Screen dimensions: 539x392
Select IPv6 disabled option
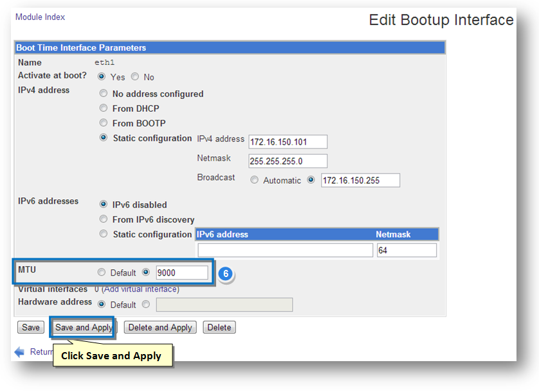pyautogui.click(x=103, y=204)
